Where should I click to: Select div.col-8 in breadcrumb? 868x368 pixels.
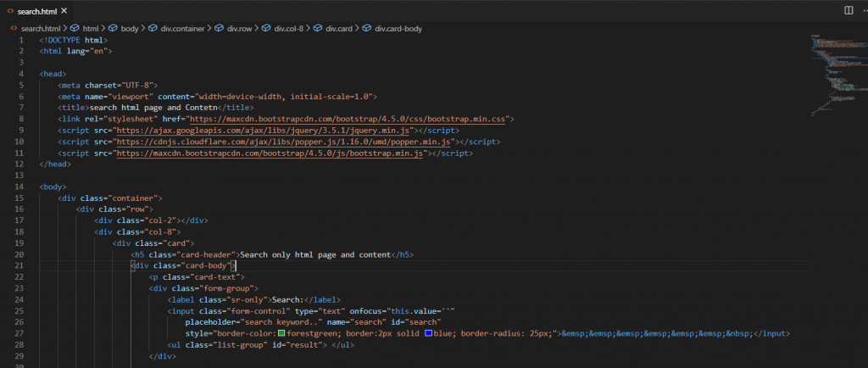tap(288, 28)
